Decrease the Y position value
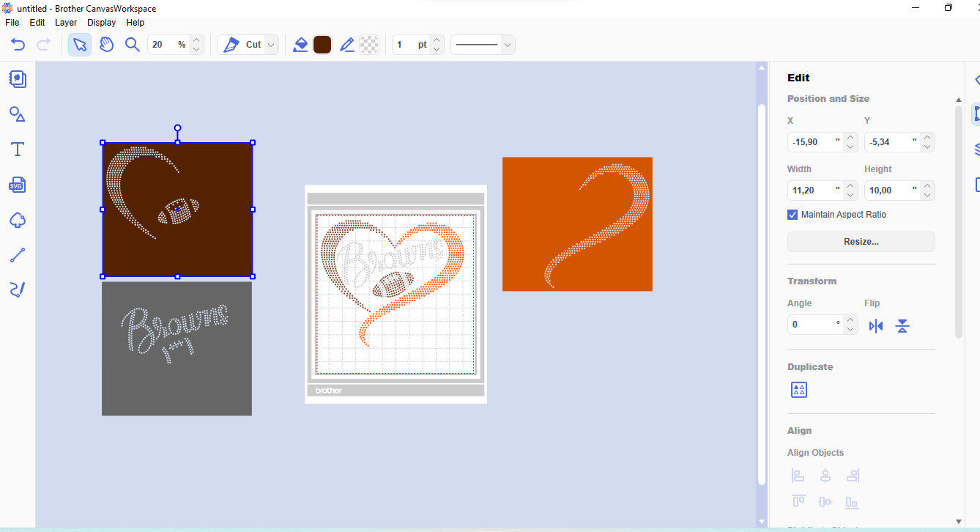The width and height of the screenshot is (980, 532). 928,147
